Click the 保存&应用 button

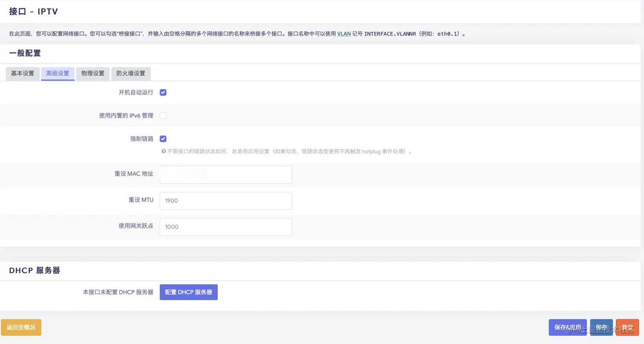click(x=568, y=327)
